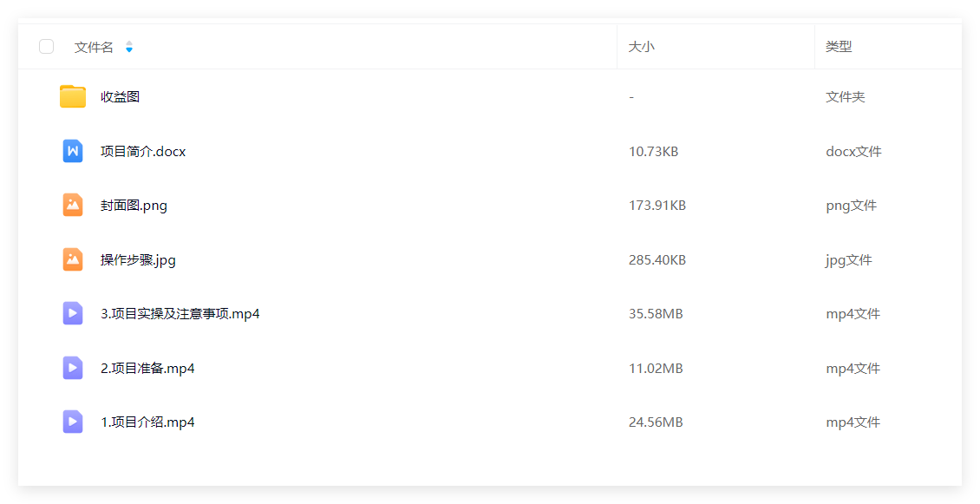Toggle the sort arrows next to 文件名

[129, 47]
